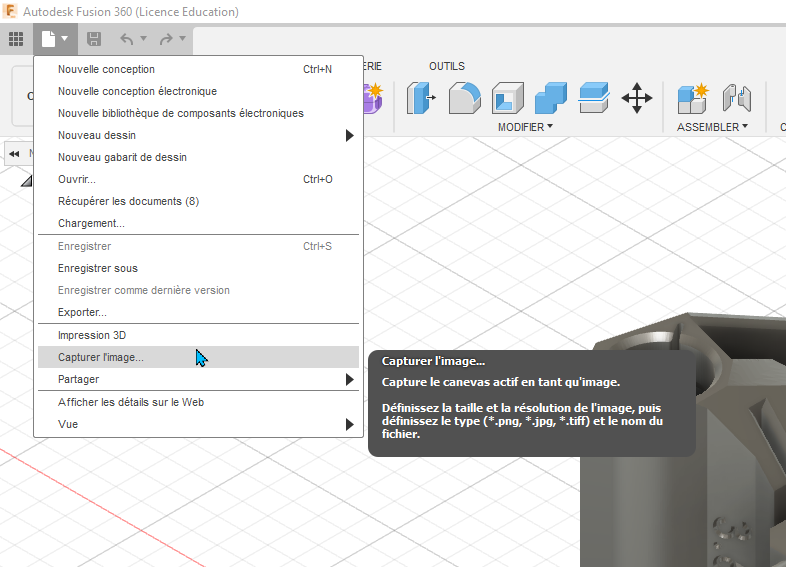Choose Nouvelle conception
The width and height of the screenshot is (786, 567).
coord(199,69)
